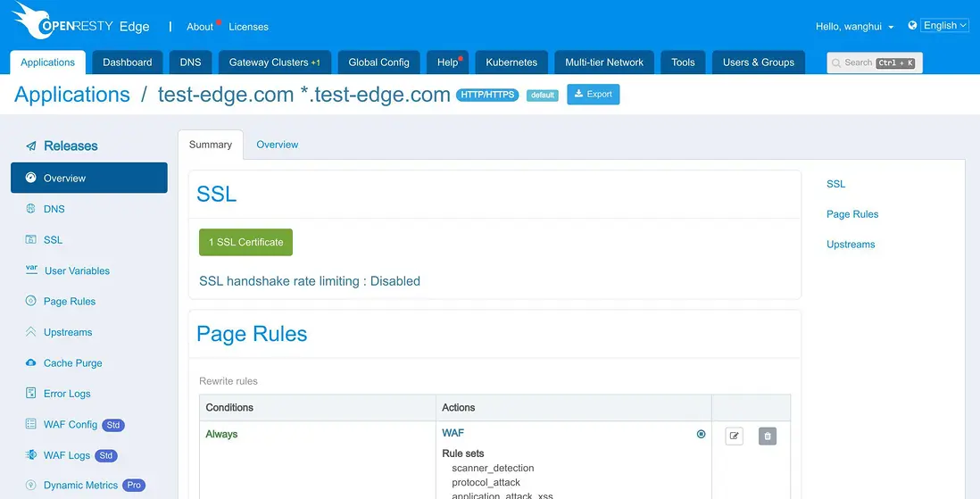The height and width of the screenshot is (499, 980).
Task: Select the Summary tab
Action: pyautogui.click(x=211, y=145)
